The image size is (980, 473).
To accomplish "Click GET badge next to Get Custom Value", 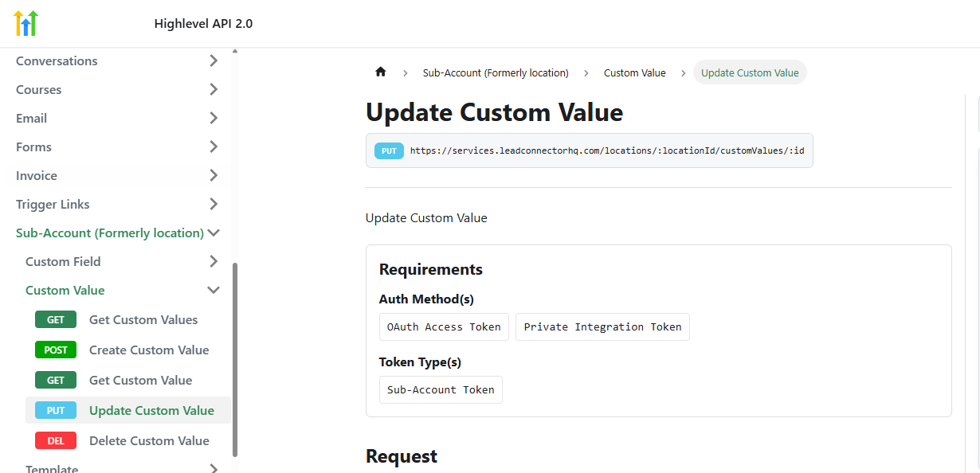I will click(x=56, y=381).
